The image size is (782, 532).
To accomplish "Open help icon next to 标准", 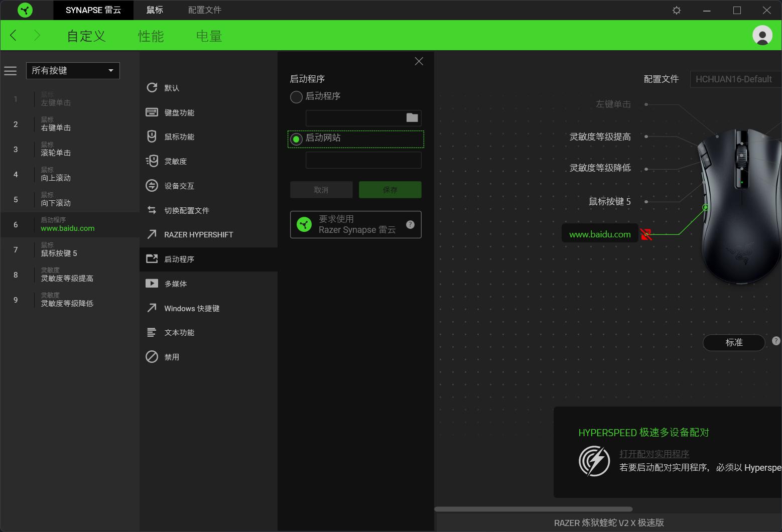I will click(776, 340).
